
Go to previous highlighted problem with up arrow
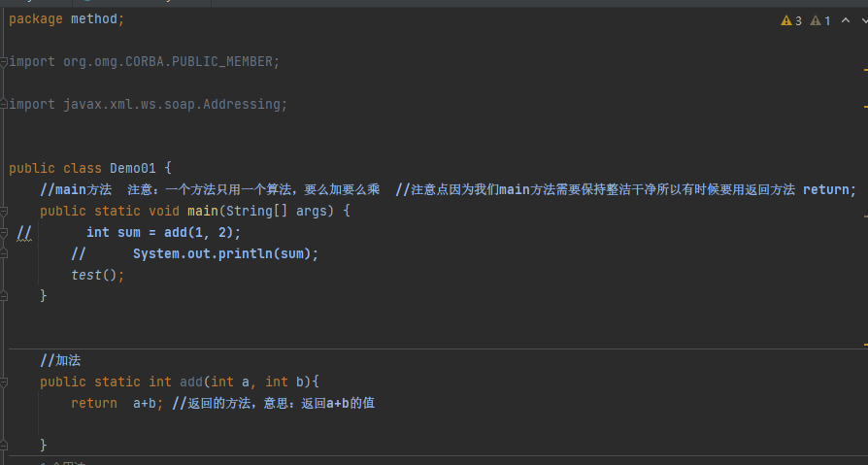point(845,20)
